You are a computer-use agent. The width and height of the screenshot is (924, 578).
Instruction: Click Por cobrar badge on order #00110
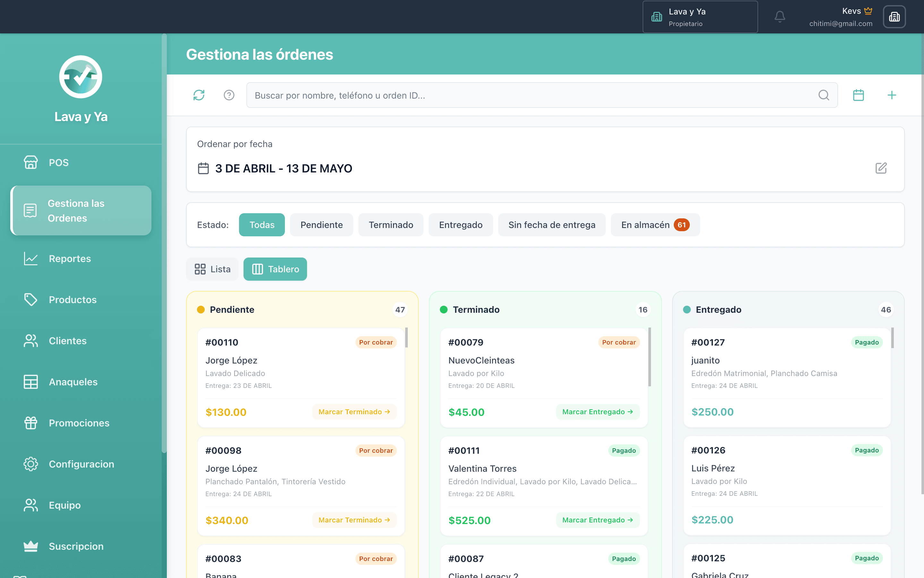point(376,342)
